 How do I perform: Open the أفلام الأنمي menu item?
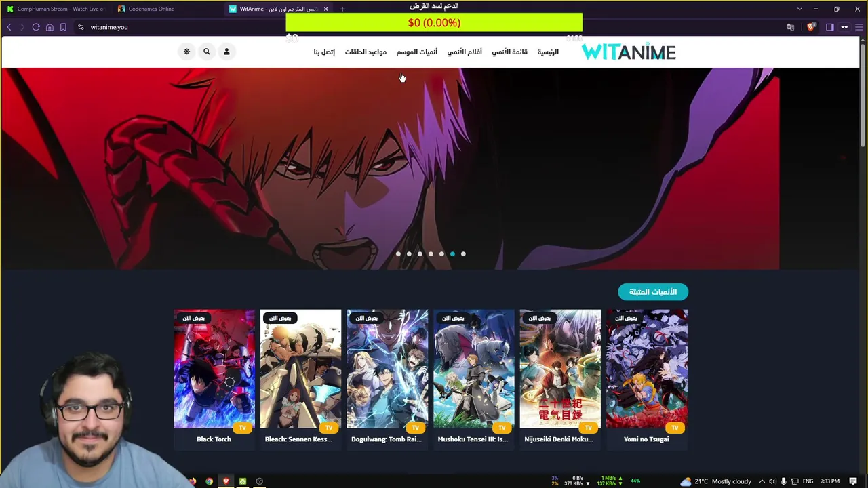click(465, 52)
